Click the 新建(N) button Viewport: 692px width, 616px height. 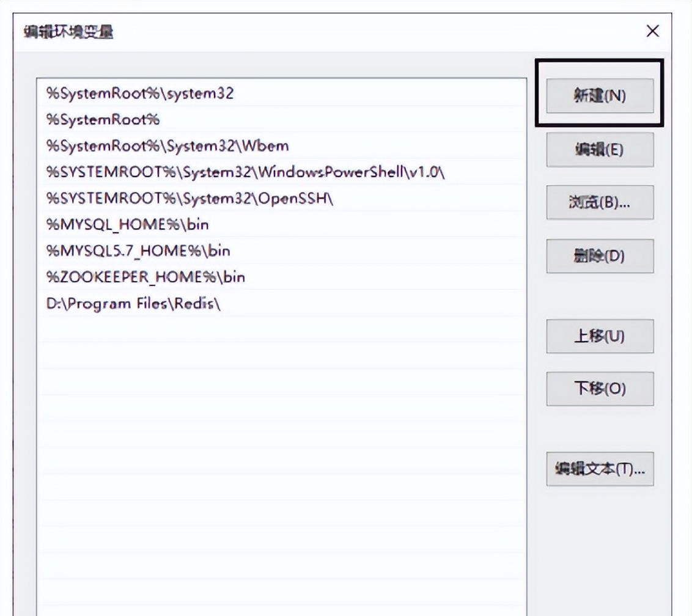(600, 96)
